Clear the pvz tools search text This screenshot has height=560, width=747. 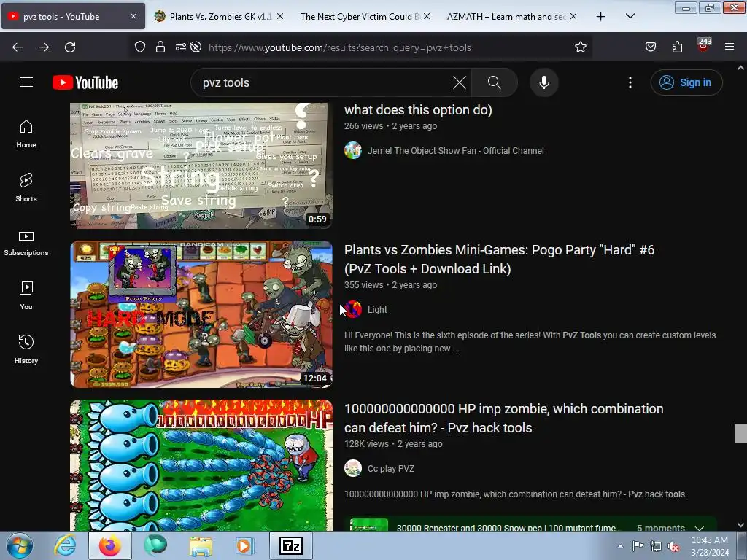coord(460,82)
